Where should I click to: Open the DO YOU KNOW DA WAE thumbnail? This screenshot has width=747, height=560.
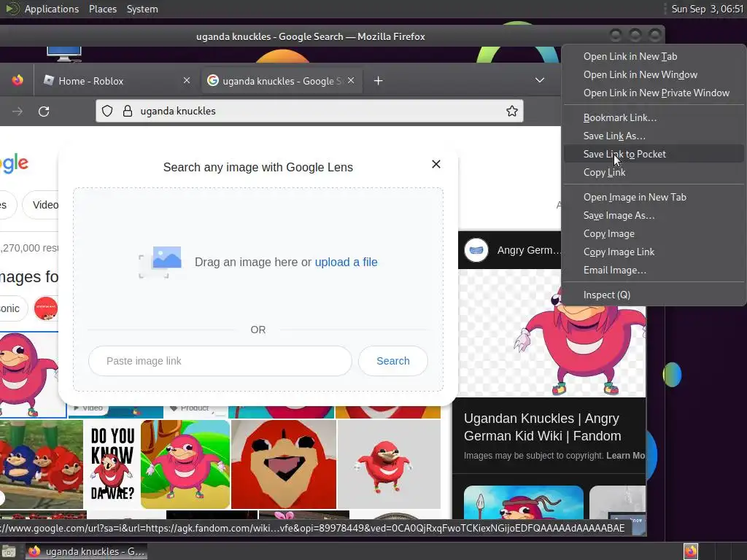(x=112, y=464)
